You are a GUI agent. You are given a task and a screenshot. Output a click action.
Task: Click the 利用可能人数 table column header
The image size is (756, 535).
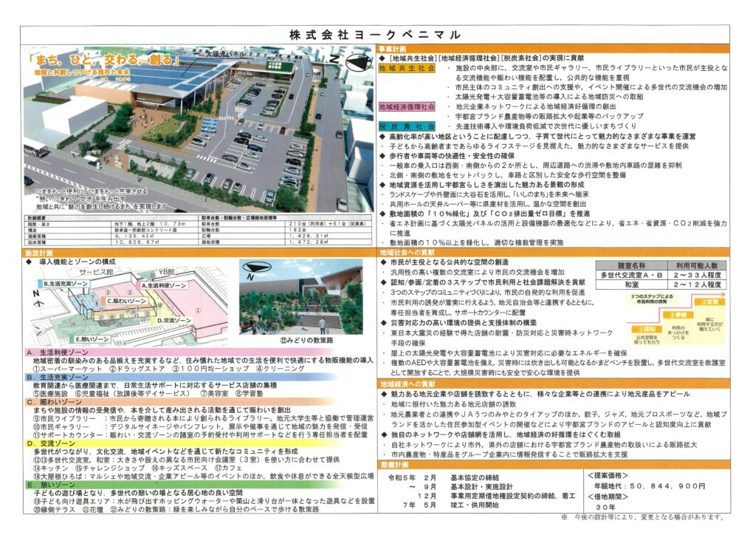pos(696,265)
